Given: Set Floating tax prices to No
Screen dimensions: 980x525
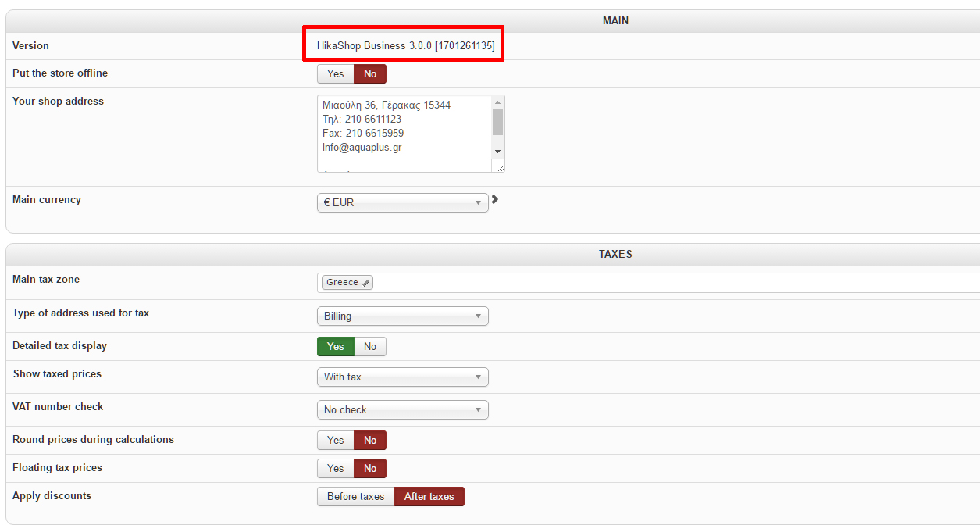Looking at the screenshot, I should click(x=370, y=468).
